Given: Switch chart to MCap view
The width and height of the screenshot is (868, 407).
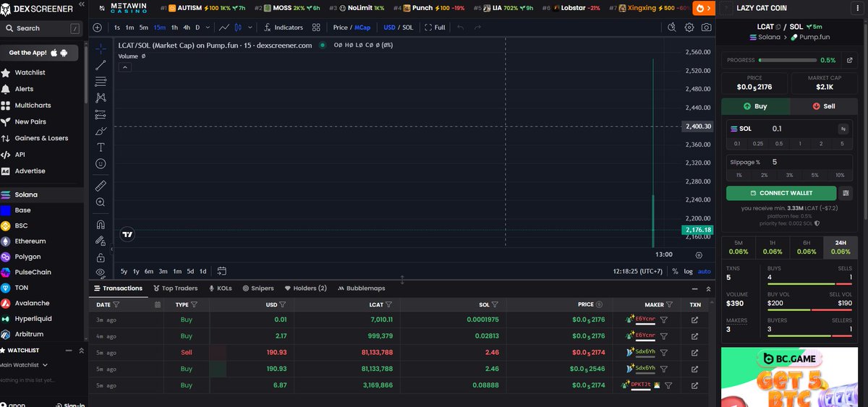Looking at the screenshot, I should pyautogui.click(x=362, y=27).
